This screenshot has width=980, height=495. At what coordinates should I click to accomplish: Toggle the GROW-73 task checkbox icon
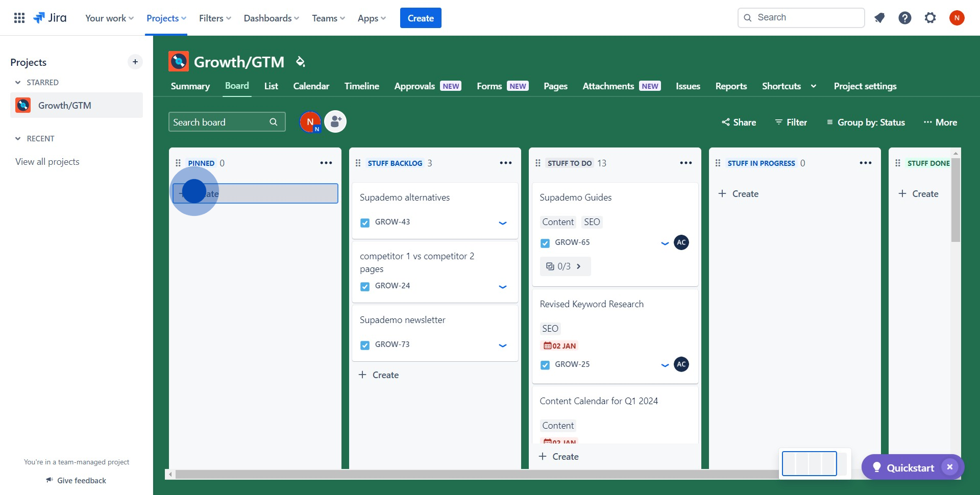pos(365,345)
